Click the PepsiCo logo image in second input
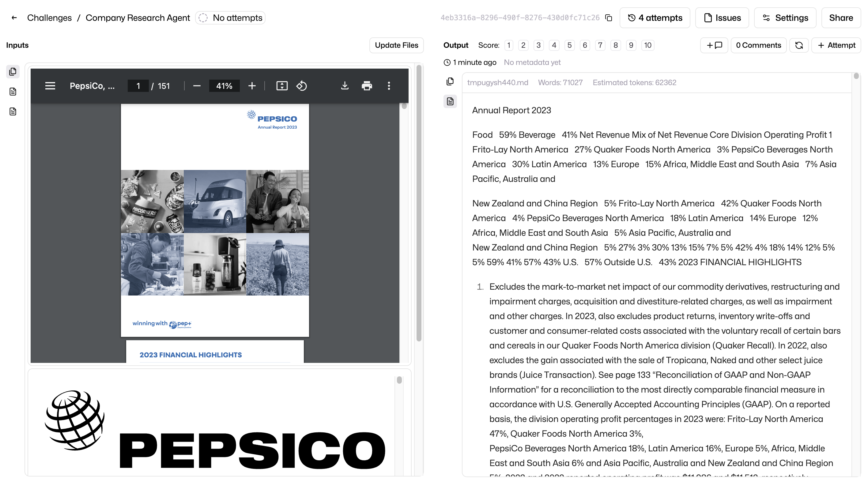Viewport: 868px width, 482px height. (x=215, y=429)
